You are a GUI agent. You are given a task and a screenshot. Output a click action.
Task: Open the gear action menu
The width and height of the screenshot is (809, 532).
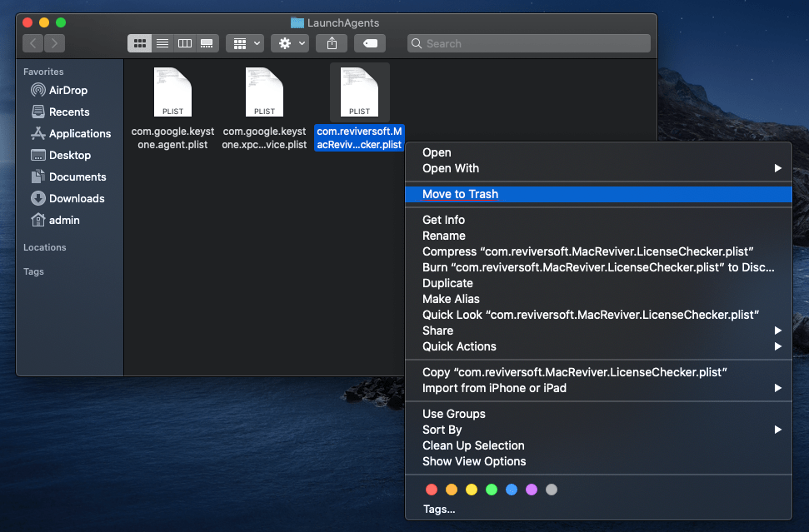290,43
